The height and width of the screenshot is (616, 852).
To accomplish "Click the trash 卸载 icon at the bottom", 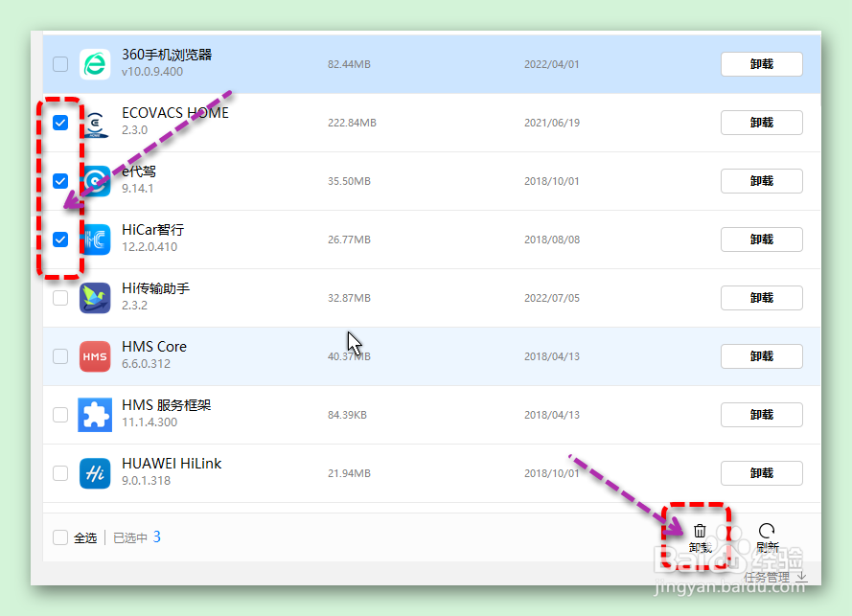I will 700,531.
